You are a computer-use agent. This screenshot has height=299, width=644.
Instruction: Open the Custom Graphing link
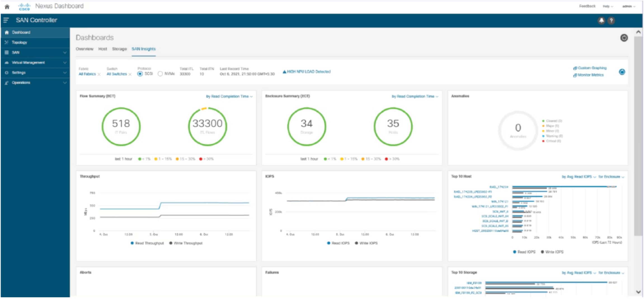pyautogui.click(x=592, y=68)
